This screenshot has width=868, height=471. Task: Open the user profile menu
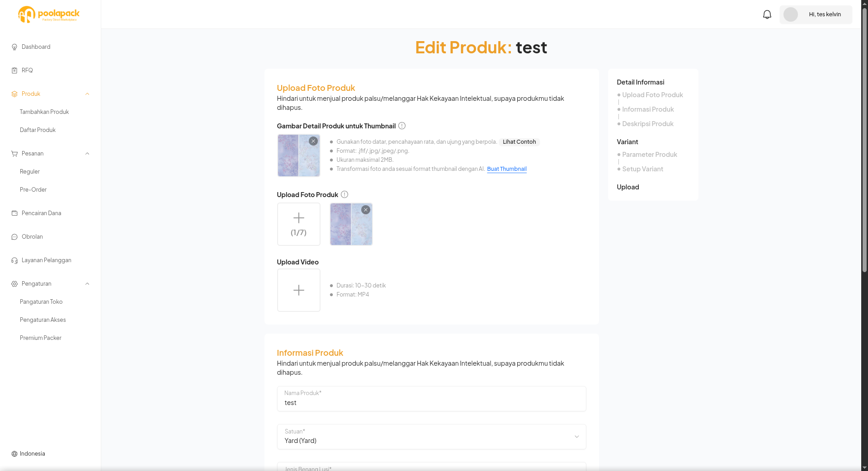816,14
